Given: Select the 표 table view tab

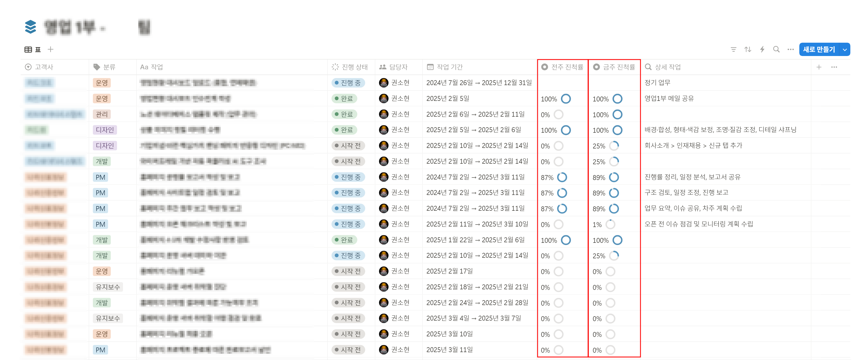Looking at the screenshot, I should click(x=33, y=49).
